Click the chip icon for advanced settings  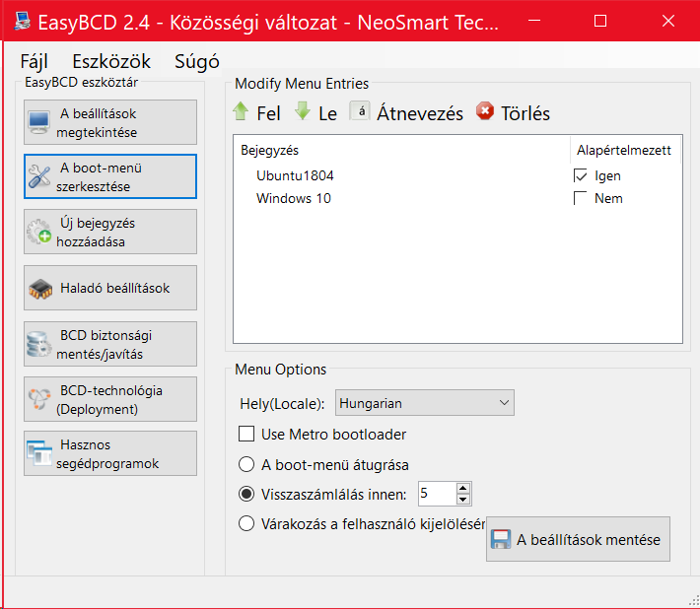pos(40,289)
